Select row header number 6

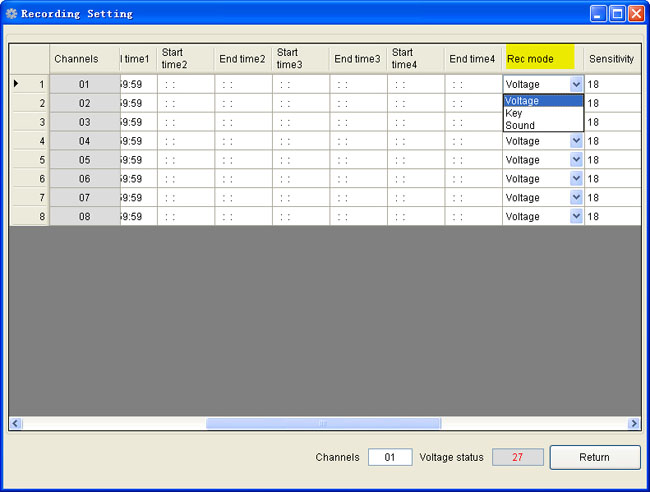coord(29,179)
